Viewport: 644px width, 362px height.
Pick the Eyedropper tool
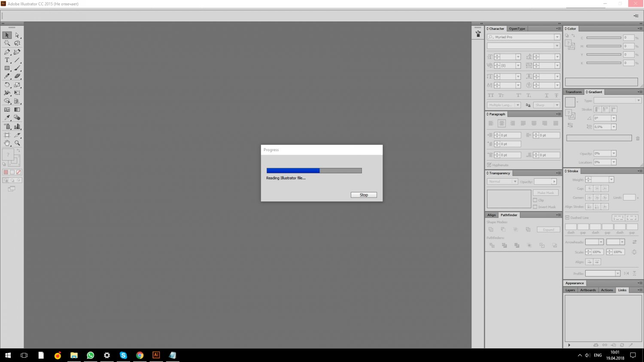[7, 118]
